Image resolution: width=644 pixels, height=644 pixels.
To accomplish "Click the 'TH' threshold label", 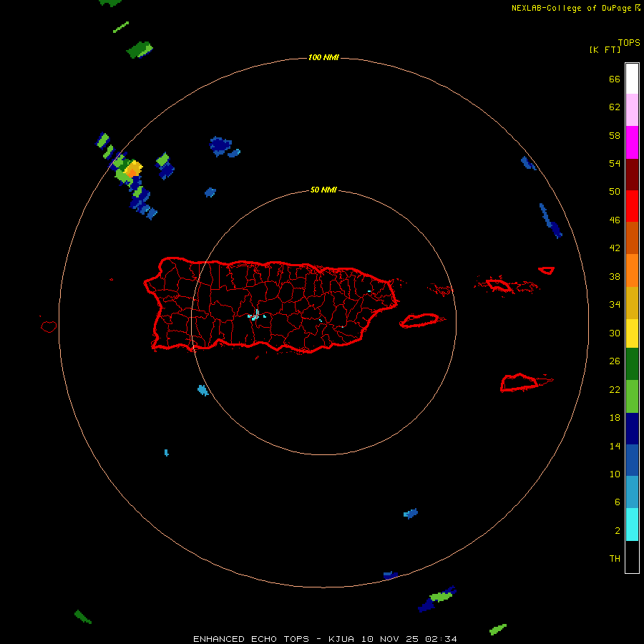I will [615, 559].
